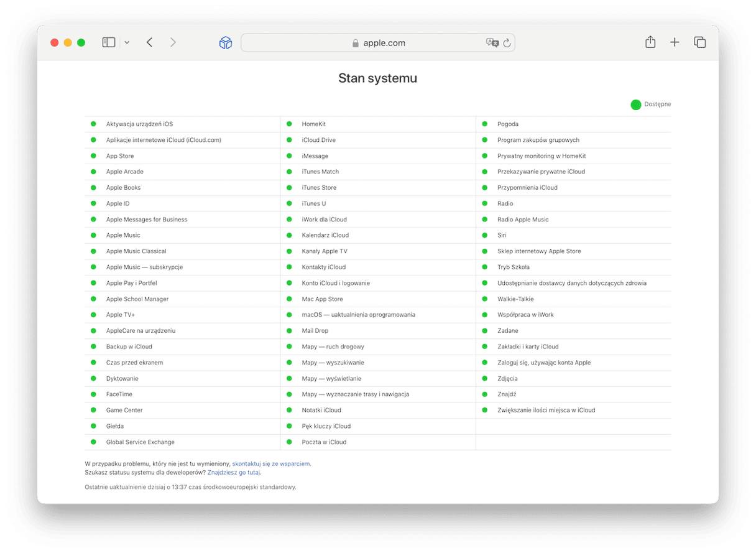Follow the 'Znajdziesz go tutaj' developer link

tap(234, 472)
